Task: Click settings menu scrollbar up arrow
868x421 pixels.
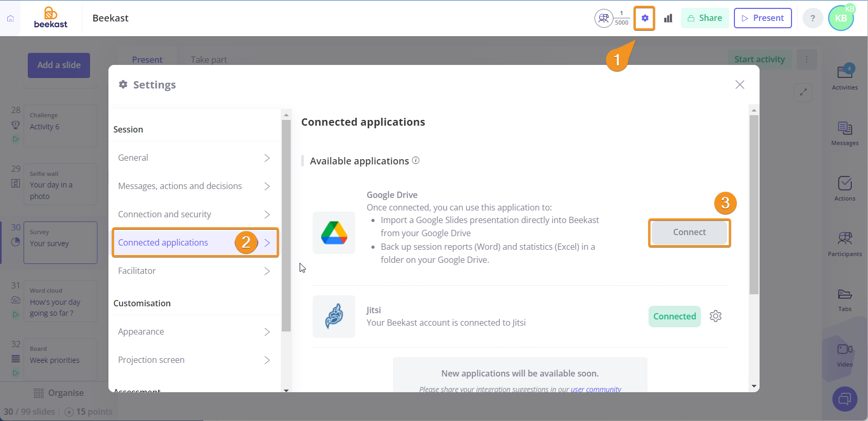Action: point(286,115)
